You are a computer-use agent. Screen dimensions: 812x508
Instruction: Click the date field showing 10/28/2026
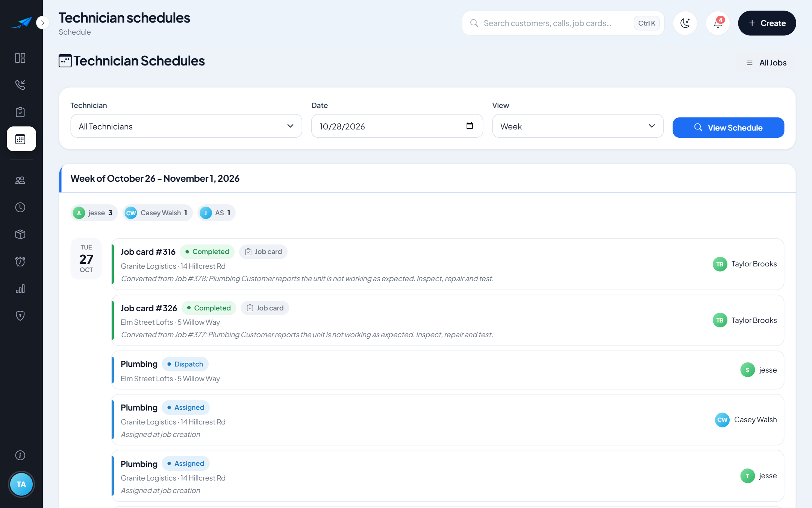tap(397, 126)
